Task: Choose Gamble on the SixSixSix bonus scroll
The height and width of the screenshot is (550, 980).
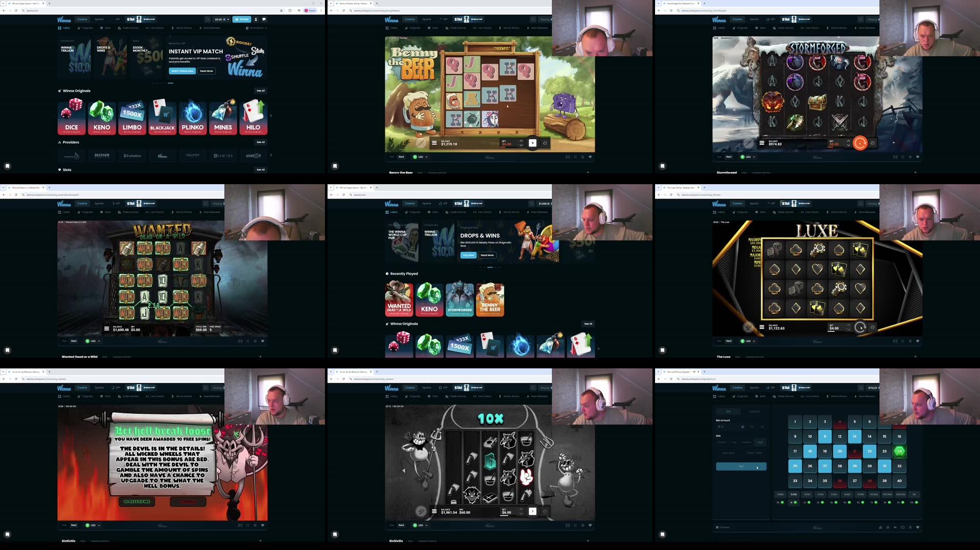Action: tap(188, 501)
